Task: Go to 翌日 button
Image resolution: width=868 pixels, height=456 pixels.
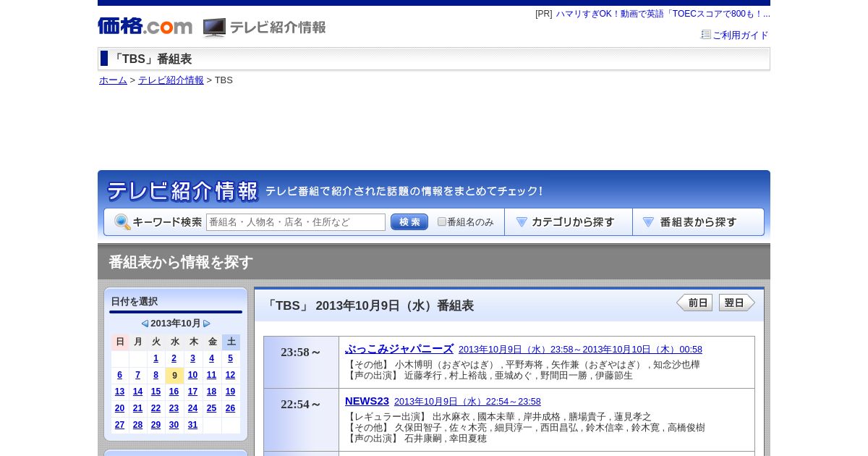Action: coord(737,303)
